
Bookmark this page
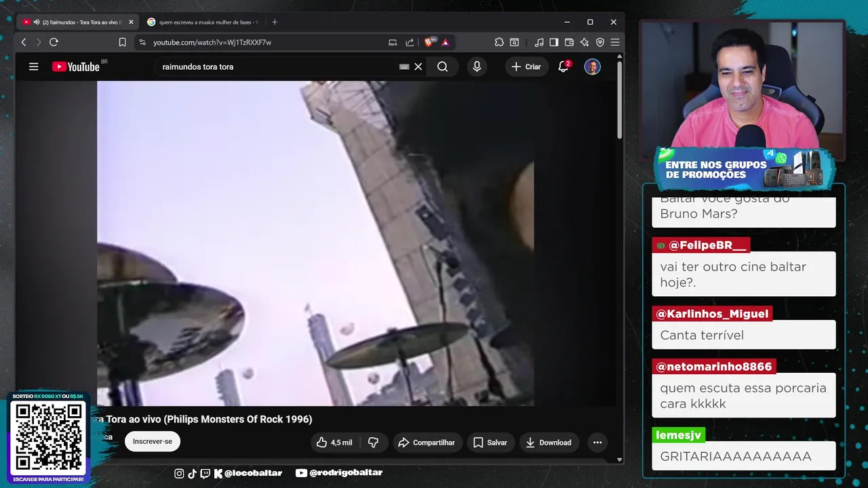coord(122,42)
